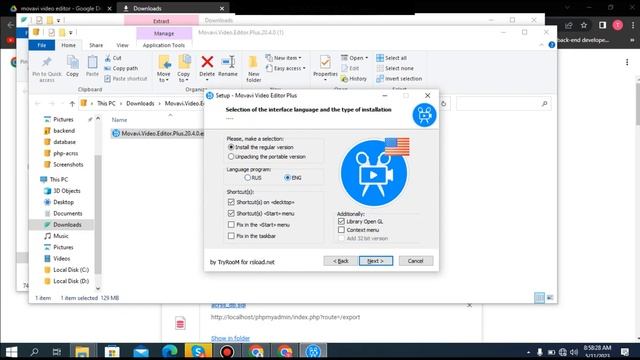This screenshot has height=360, width=640.
Task: Select Install the regular version option
Action: [231, 147]
